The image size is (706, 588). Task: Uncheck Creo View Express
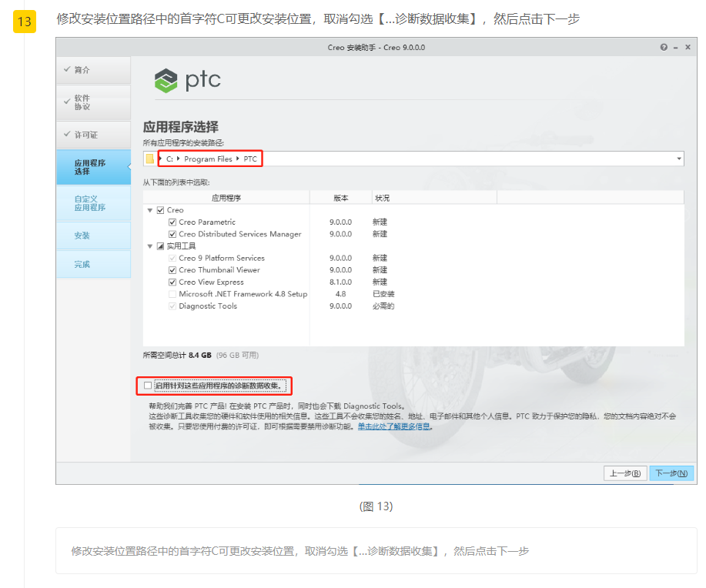tap(172, 282)
